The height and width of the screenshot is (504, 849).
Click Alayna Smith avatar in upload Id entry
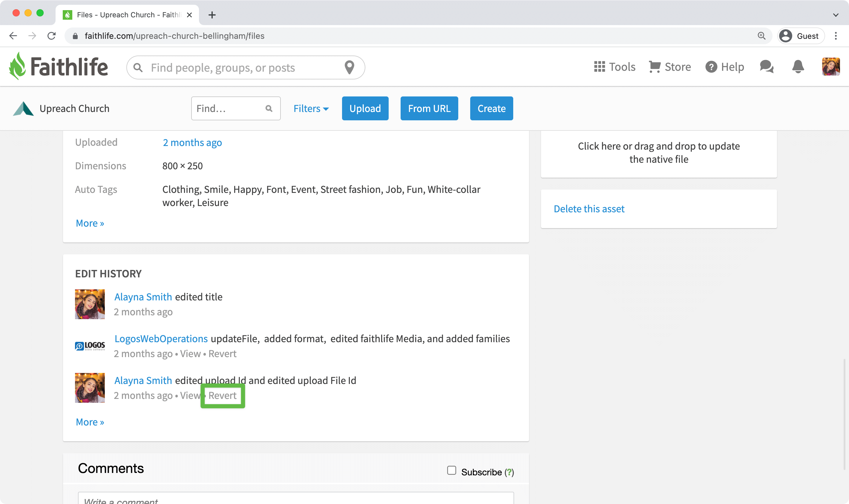pyautogui.click(x=90, y=388)
